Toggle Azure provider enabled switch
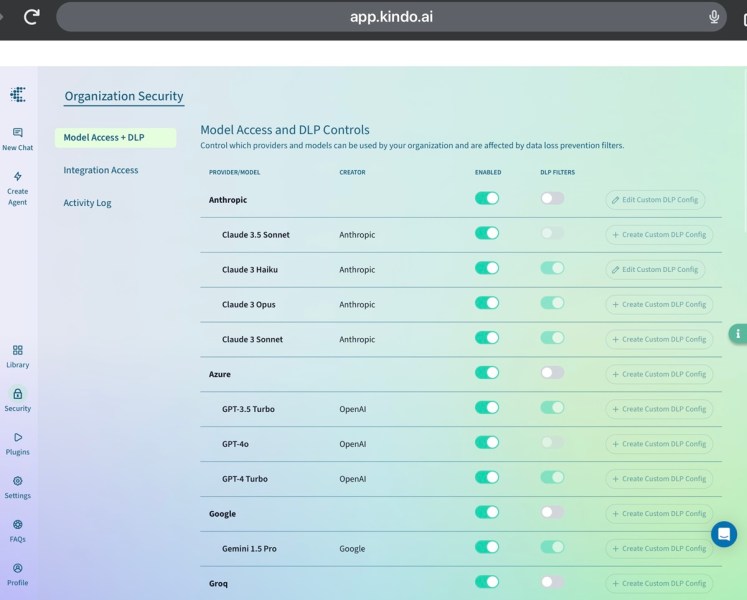Screen dimensions: 747x600 tap(486, 372)
